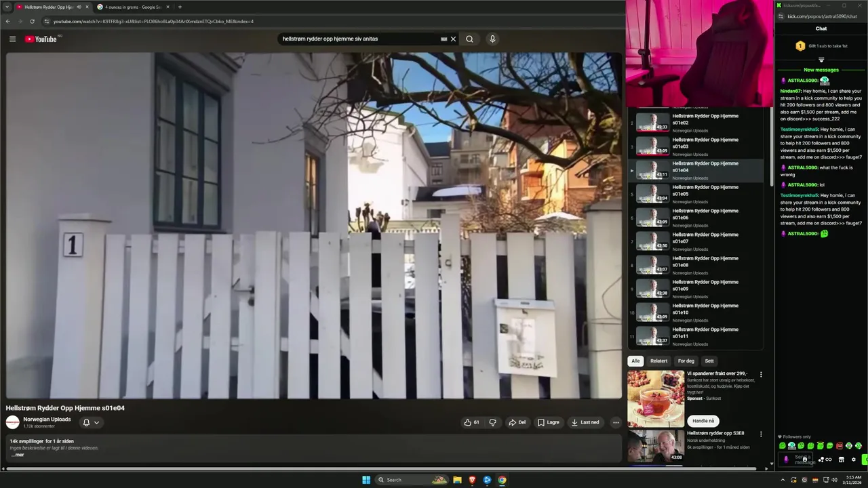
Task: Expand the video description with ...mer
Action: [17, 455]
